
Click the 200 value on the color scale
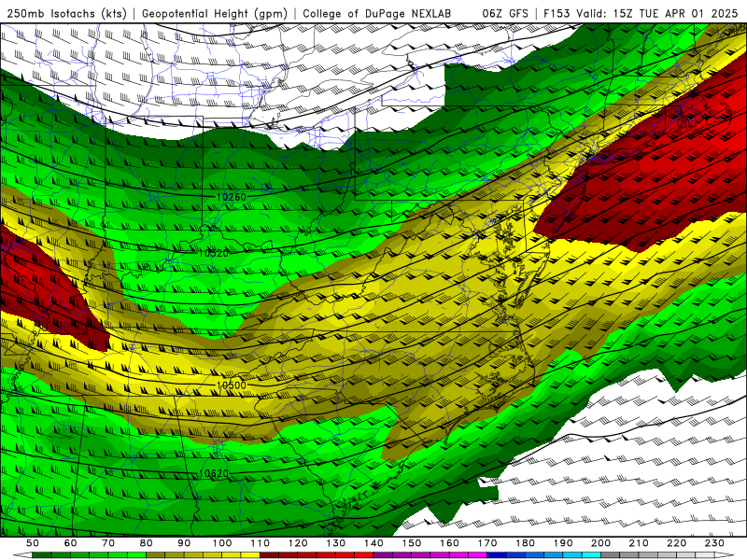pyautogui.click(x=600, y=543)
